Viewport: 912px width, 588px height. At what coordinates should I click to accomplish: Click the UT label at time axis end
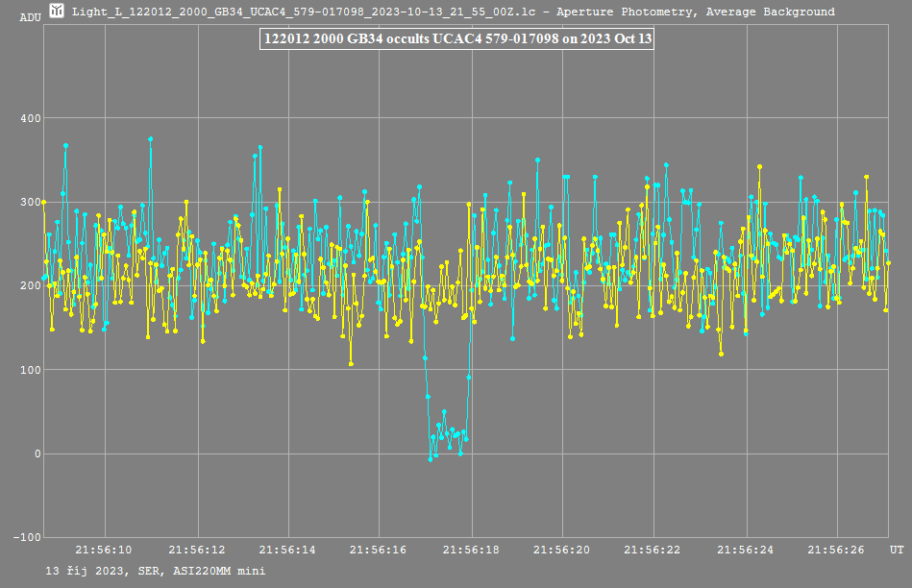coord(896,551)
